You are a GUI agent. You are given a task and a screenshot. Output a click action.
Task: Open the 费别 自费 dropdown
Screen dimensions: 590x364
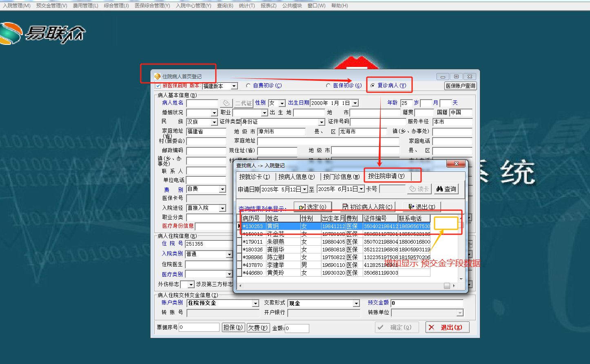pyautogui.click(x=222, y=189)
